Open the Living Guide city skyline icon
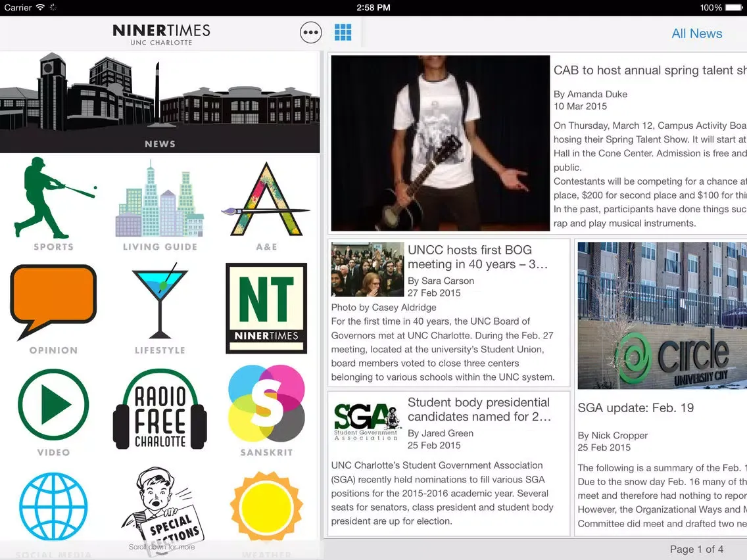 160,199
